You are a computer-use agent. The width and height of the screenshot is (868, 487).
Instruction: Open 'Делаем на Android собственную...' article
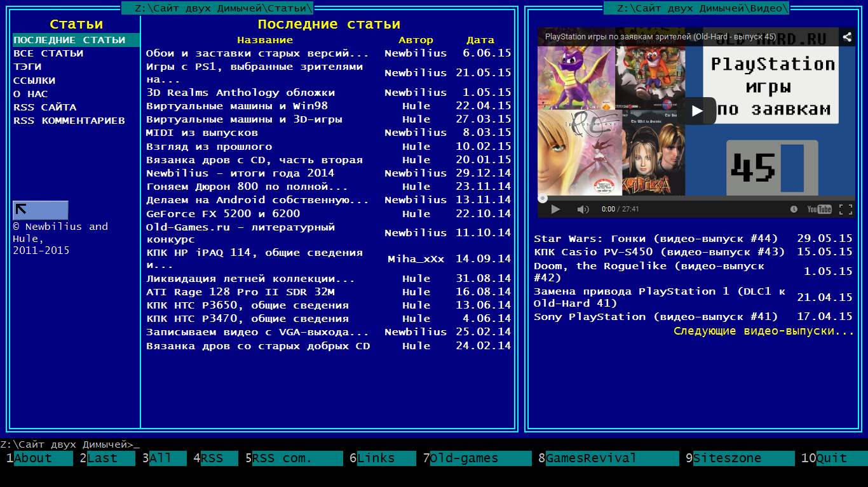pyautogui.click(x=257, y=200)
